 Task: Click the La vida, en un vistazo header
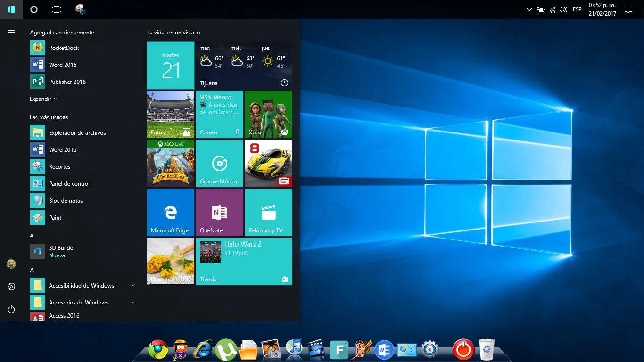pos(173,33)
